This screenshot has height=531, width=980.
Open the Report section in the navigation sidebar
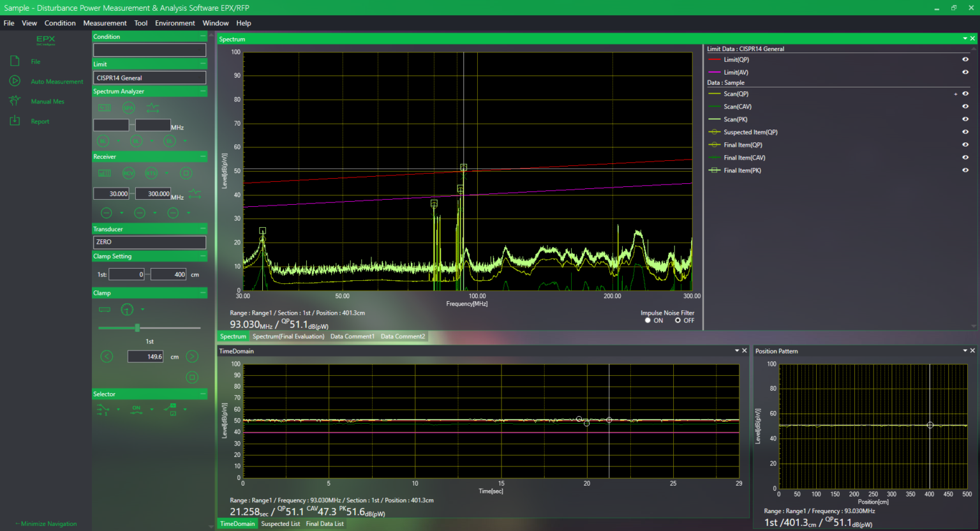point(14,121)
